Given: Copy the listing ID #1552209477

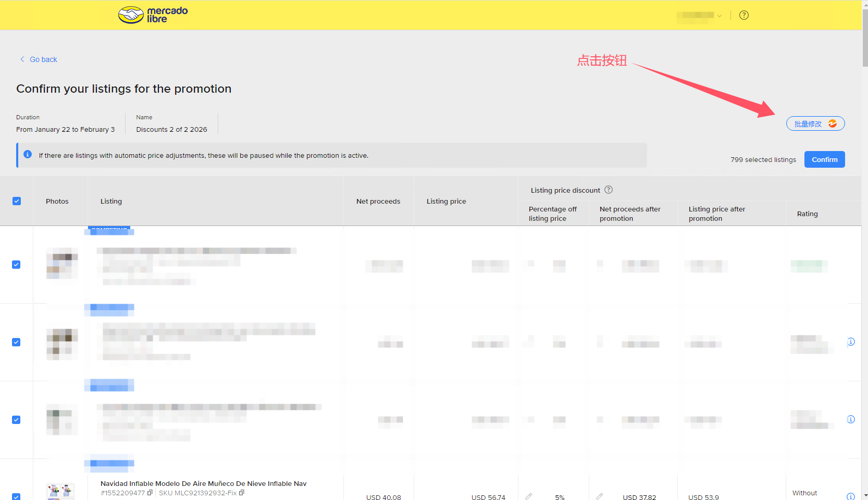Looking at the screenshot, I should tap(150, 493).
